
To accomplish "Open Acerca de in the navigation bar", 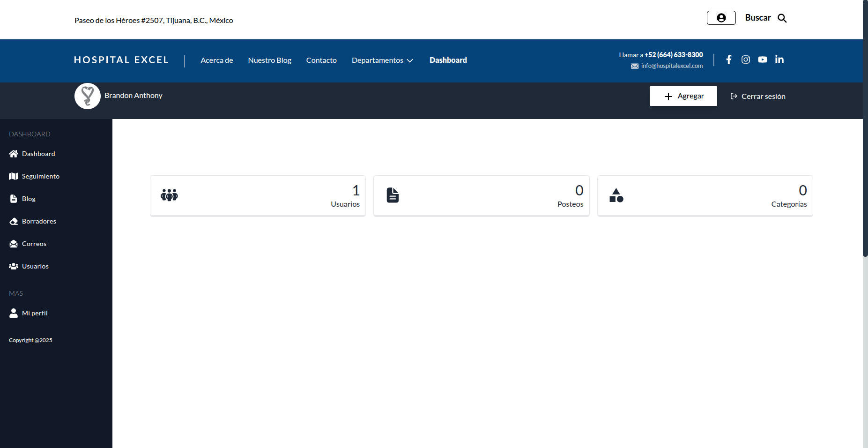I will 217,60.
